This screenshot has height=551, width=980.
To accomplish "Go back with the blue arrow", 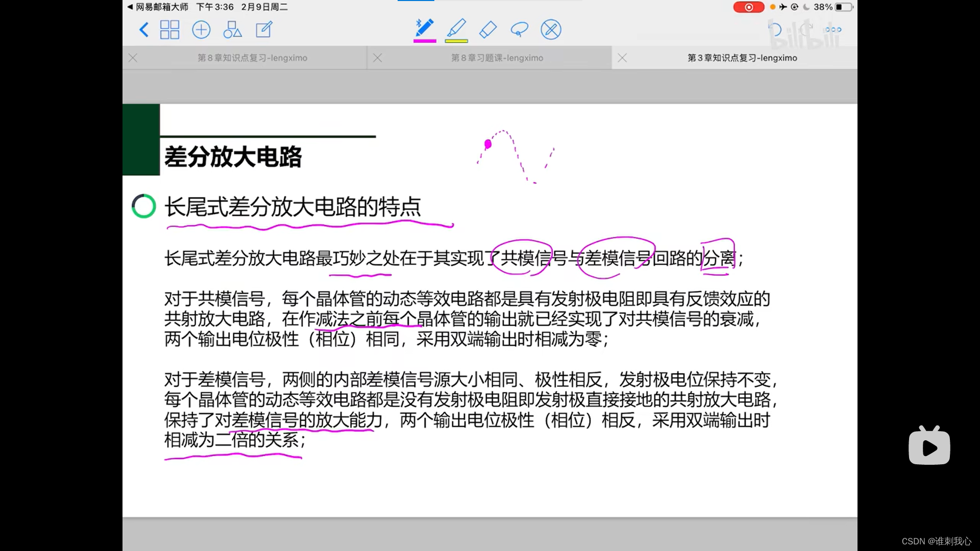I will point(144,30).
